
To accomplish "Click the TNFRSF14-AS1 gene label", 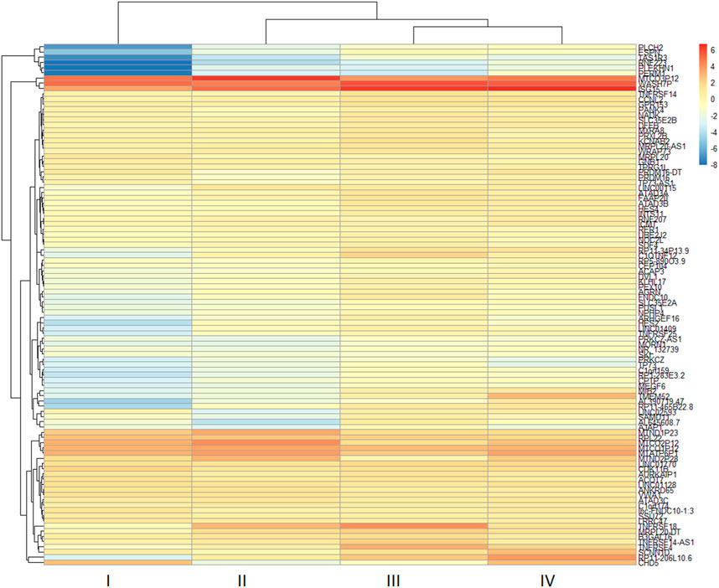I will coord(667,542).
